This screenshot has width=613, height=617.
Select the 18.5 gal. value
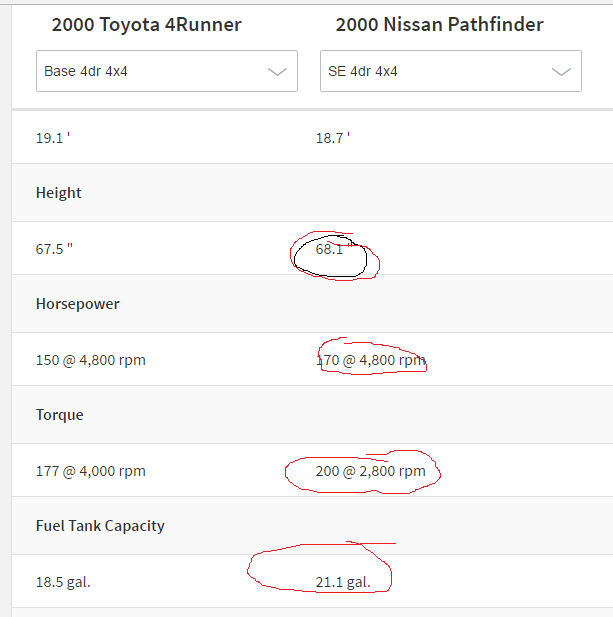[63, 582]
